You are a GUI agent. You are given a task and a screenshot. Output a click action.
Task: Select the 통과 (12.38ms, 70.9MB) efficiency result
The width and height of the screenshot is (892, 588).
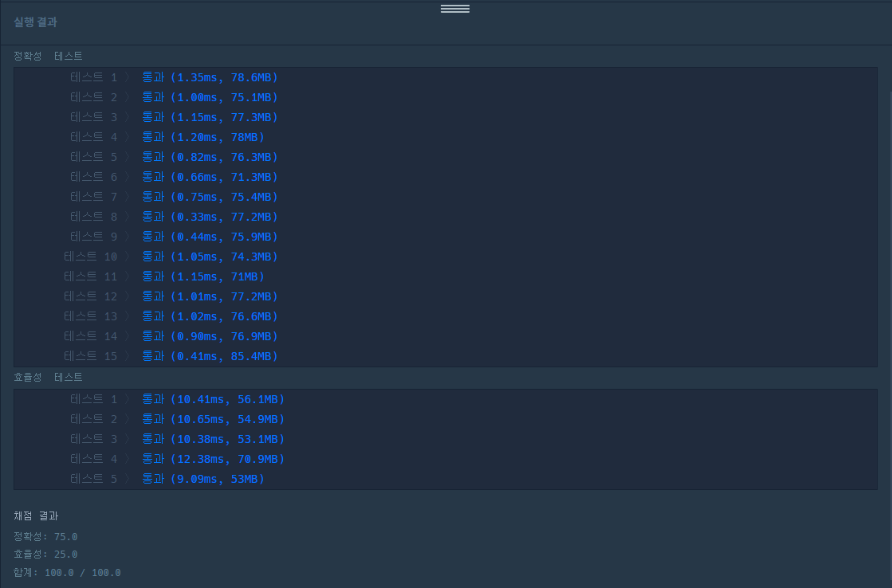213,459
